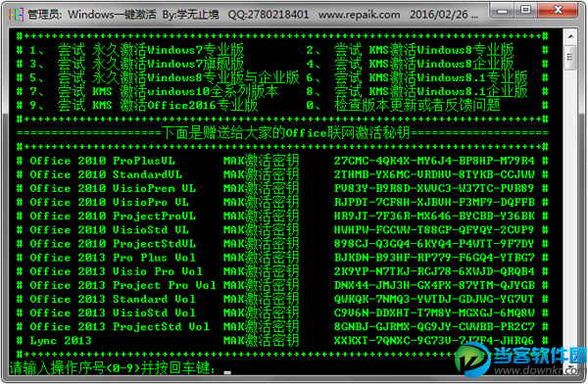Click option 9 KMS激活Office2016专业版
The height and width of the screenshot is (384, 588).
coord(144,106)
